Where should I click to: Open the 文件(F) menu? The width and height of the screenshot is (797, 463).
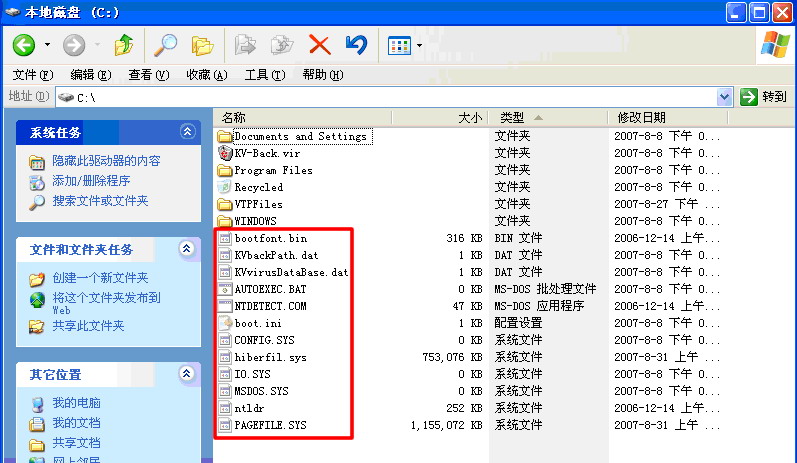pyautogui.click(x=33, y=75)
